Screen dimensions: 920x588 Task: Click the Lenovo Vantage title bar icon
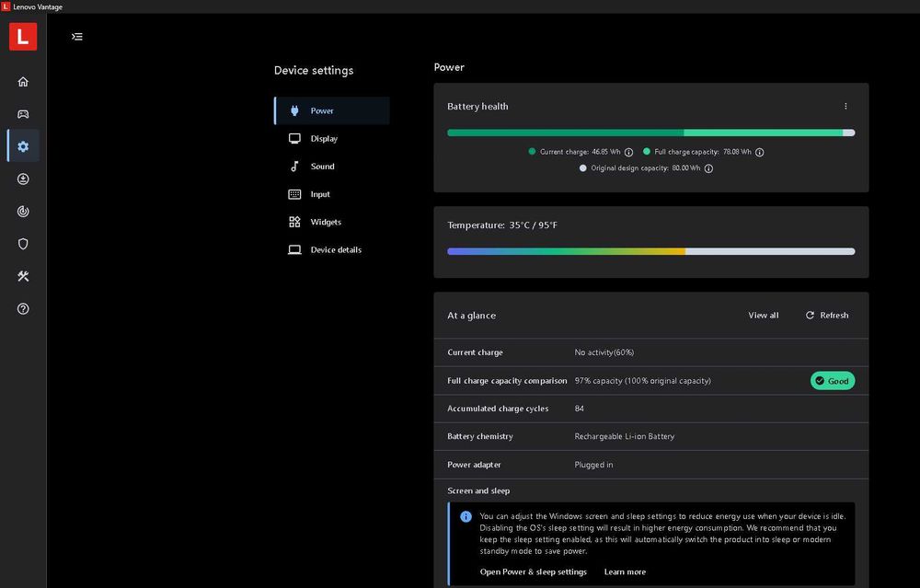point(6,6)
